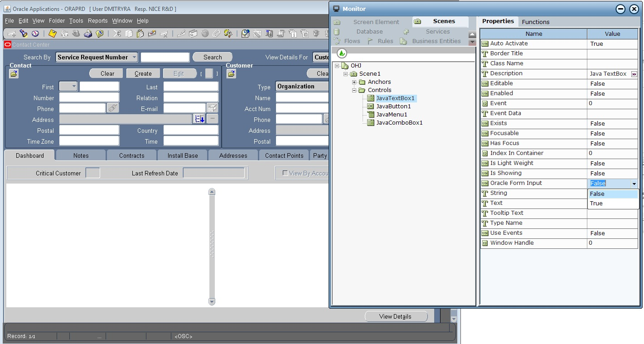Open the Tools menu

pyautogui.click(x=76, y=21)
